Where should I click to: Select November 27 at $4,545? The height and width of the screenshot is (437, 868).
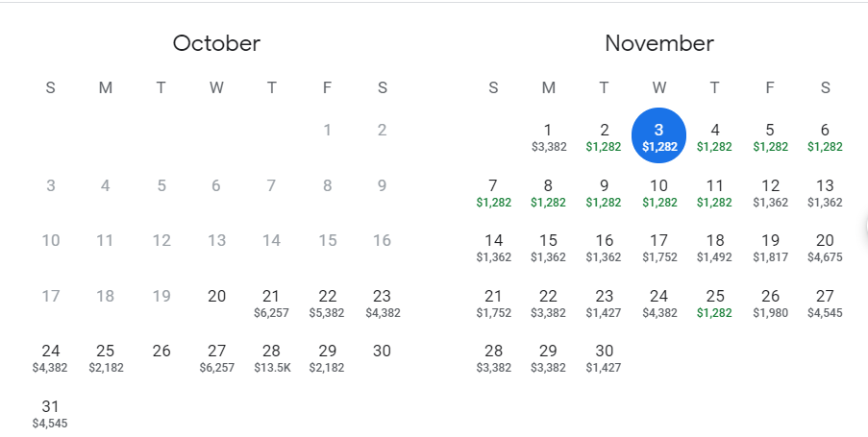tap(824, 303)
